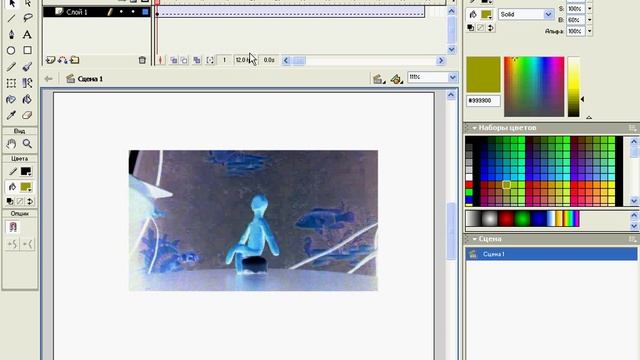The height and width of the screenshot is (360, 640).
Task: Select the Pencil tool in toolbox
Action: click(11, 67)
